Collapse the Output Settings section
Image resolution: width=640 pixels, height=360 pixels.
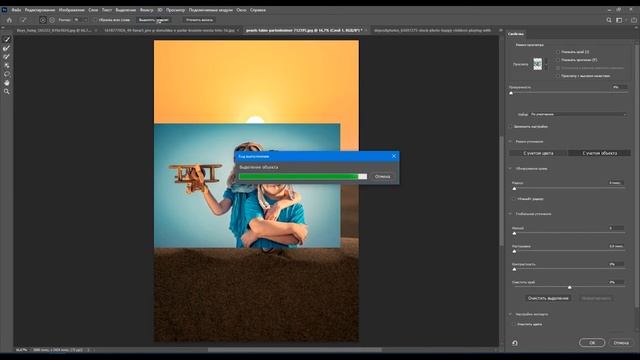tap(511, 314)
